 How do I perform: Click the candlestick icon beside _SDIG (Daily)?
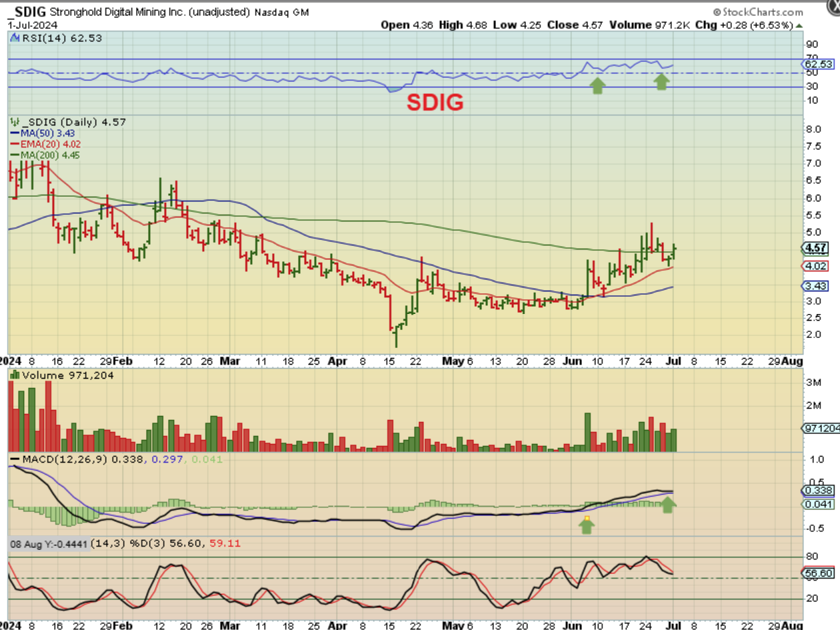point(13,122)
